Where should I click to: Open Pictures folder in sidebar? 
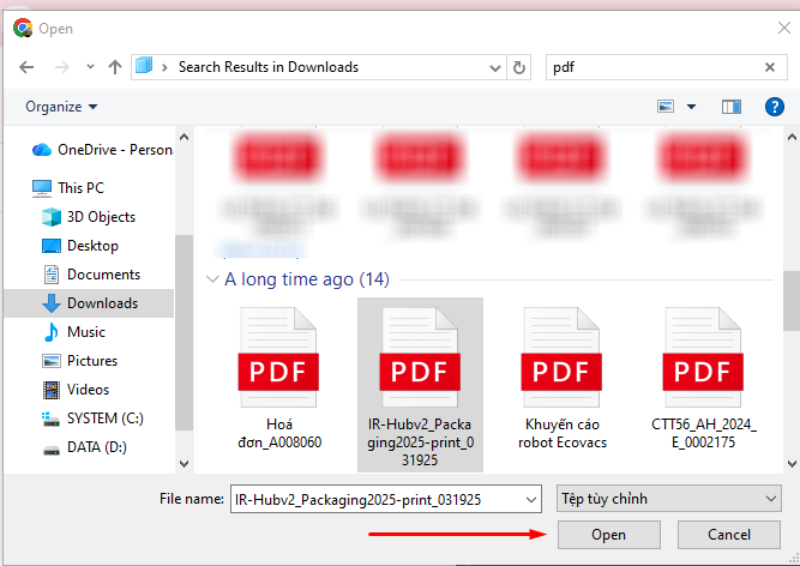tap(80, 361)
